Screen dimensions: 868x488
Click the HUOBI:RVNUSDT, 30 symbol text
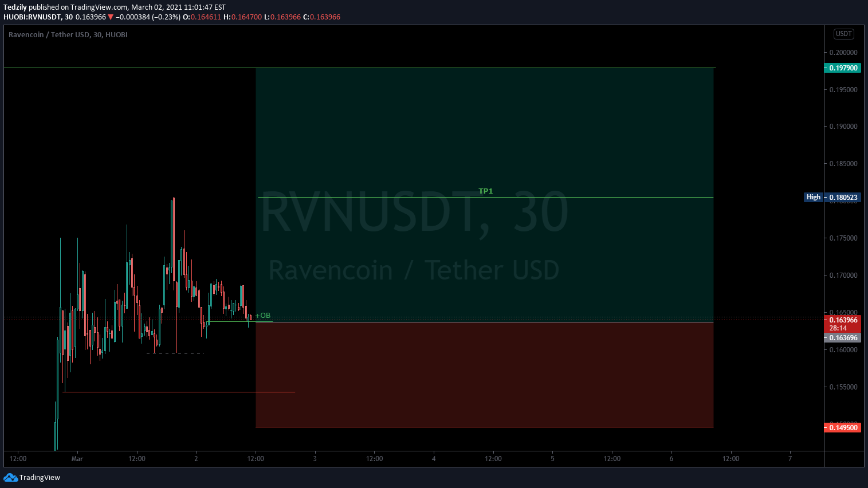coord(38,17)
